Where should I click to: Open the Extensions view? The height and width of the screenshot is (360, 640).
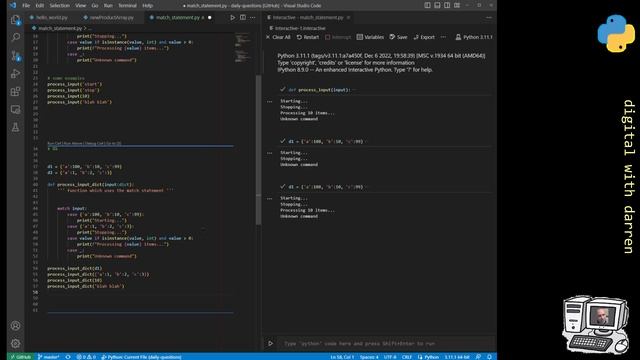16,92
